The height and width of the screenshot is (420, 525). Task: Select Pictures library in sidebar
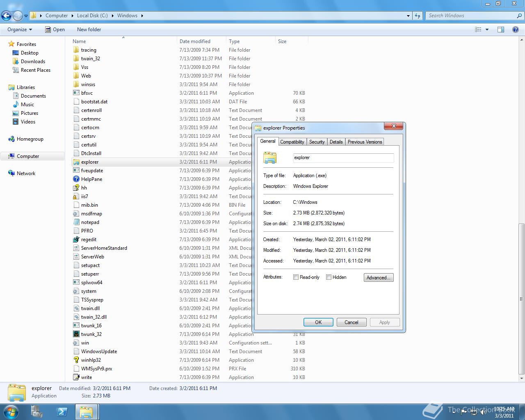coord(30,113)
